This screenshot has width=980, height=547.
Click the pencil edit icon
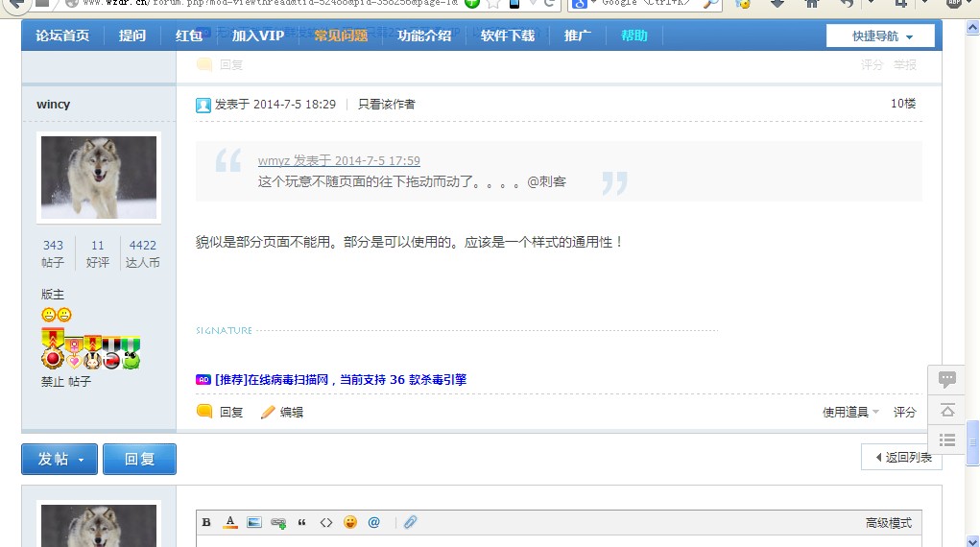(268, 412)
